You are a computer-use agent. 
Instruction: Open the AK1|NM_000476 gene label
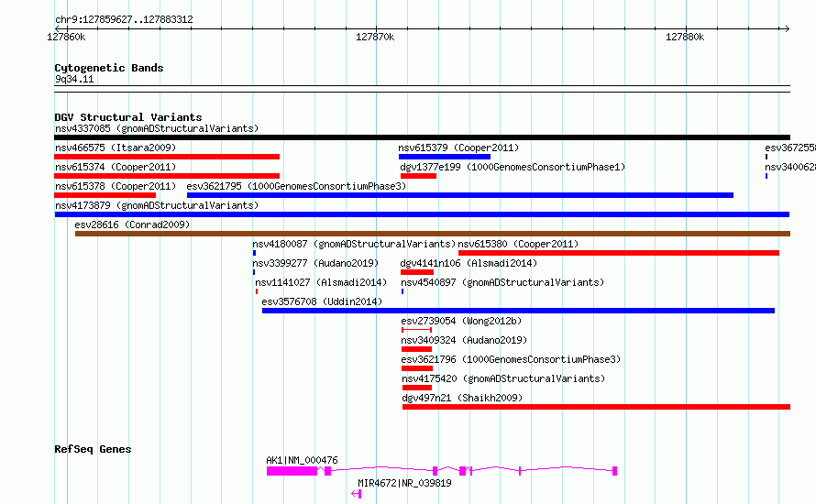[x=302, y=460]
